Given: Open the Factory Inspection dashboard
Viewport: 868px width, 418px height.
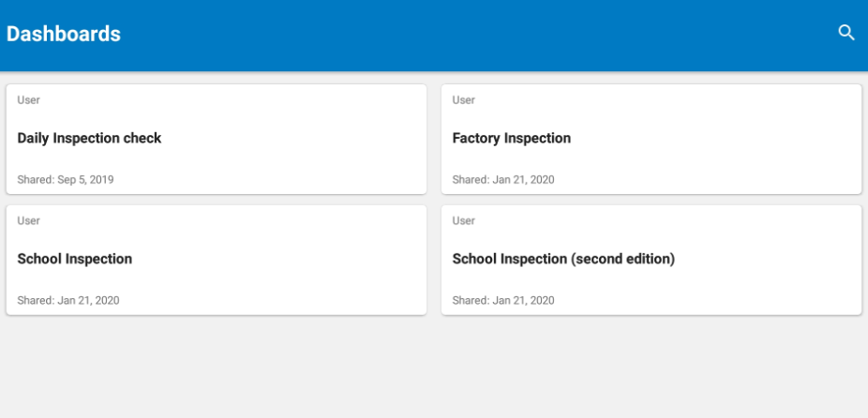Looking at the screenshot, I should pos(511,138).
